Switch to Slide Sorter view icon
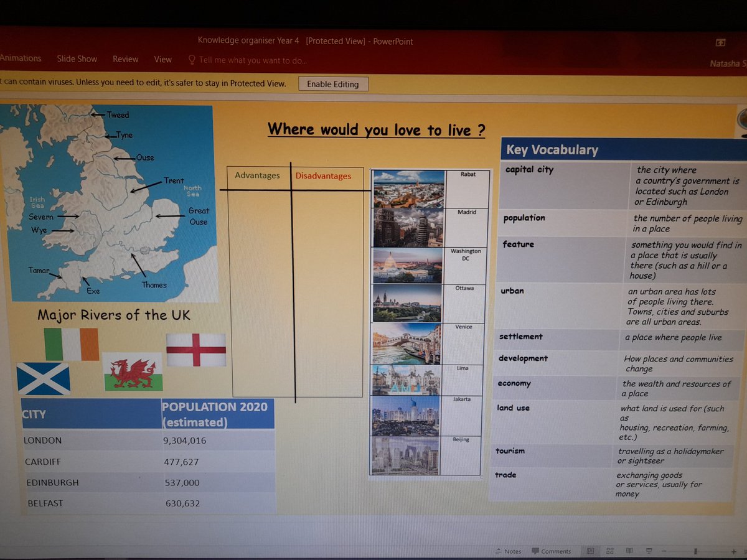 [x=610, y=551]
